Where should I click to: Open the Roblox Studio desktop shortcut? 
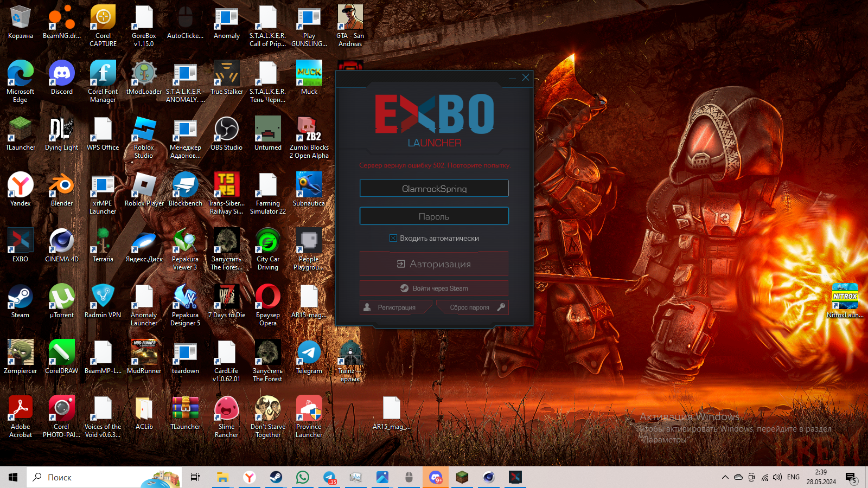point(144,137)
